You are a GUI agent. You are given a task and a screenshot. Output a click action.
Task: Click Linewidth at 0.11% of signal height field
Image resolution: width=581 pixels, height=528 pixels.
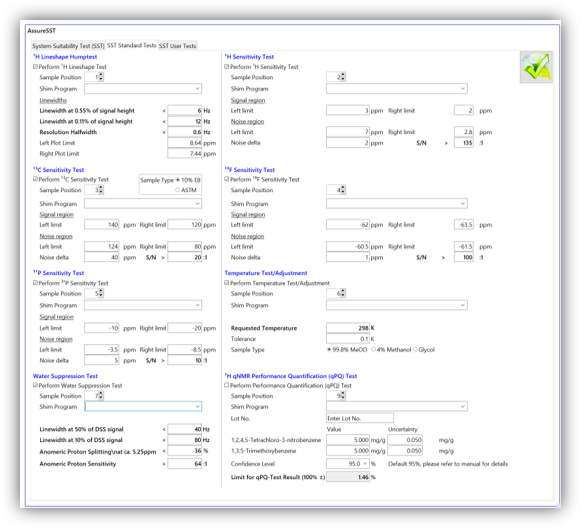point(185,121)
